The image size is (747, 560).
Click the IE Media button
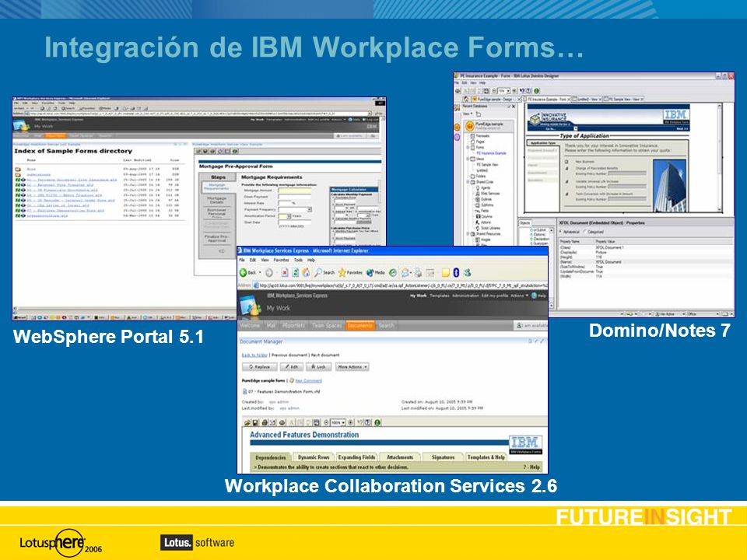(x=375, y=272)
